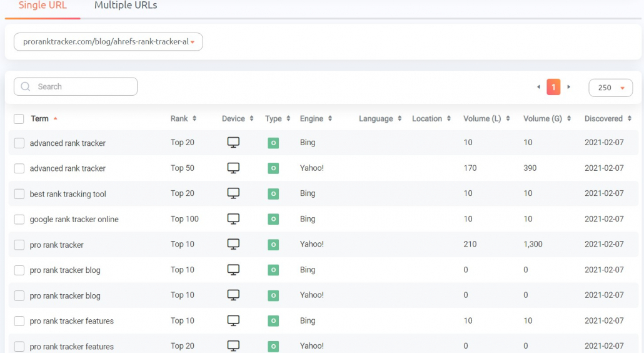Sort by Rank column

click(184, 119)
